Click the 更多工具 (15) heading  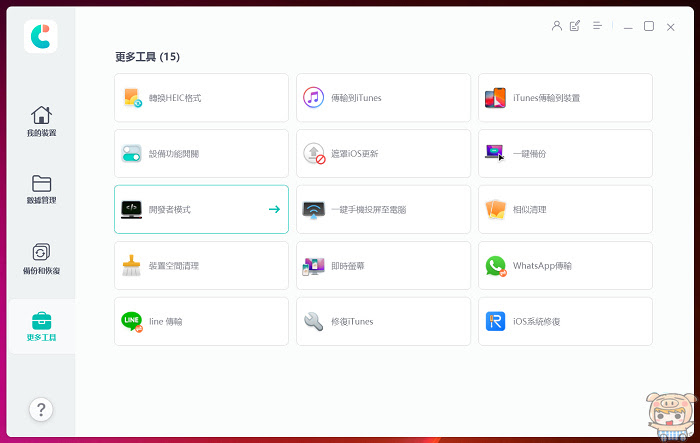[x=147, y=57]
